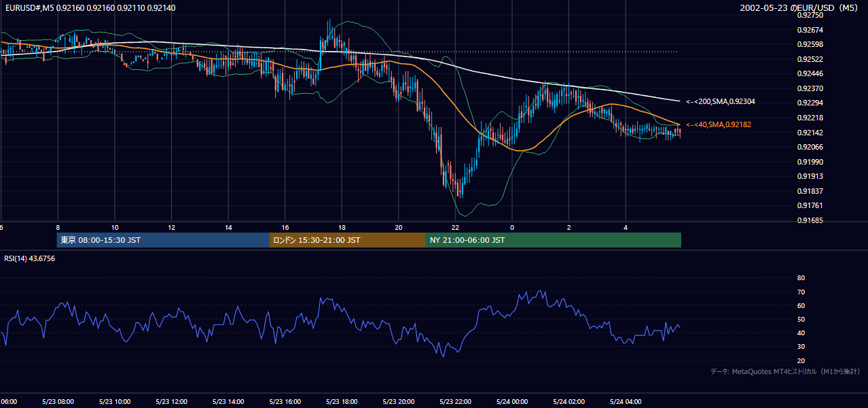Click the MetaQuotes MT4 data source note
This screenshot has width=868, height=408.
click(x=785, y=371)
